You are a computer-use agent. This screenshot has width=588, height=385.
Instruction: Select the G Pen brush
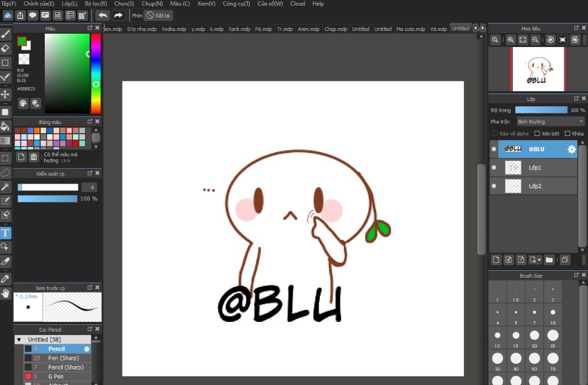click(57, 376)
